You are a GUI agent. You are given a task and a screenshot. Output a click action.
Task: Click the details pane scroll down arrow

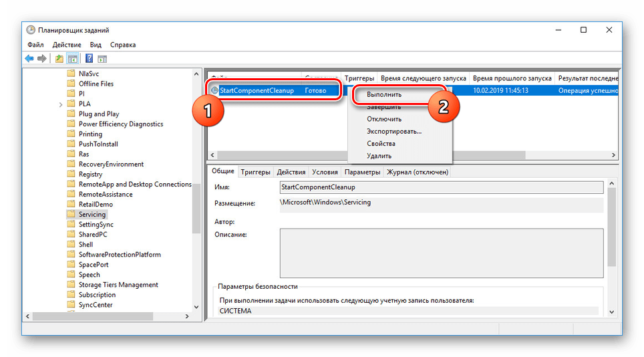tap(611, 312)
